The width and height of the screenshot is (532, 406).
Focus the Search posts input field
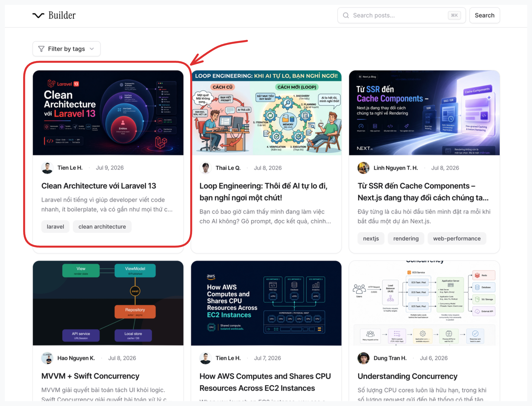402,15
